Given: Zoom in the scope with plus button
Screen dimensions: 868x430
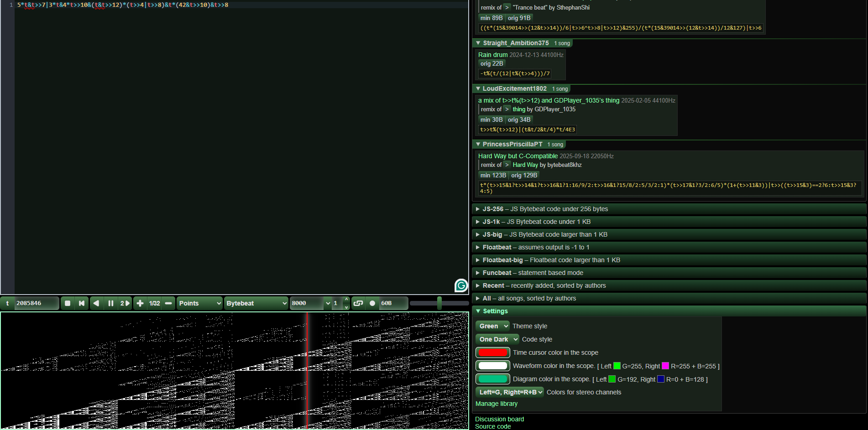Looking at the screenshot, I should coord(140,303).
